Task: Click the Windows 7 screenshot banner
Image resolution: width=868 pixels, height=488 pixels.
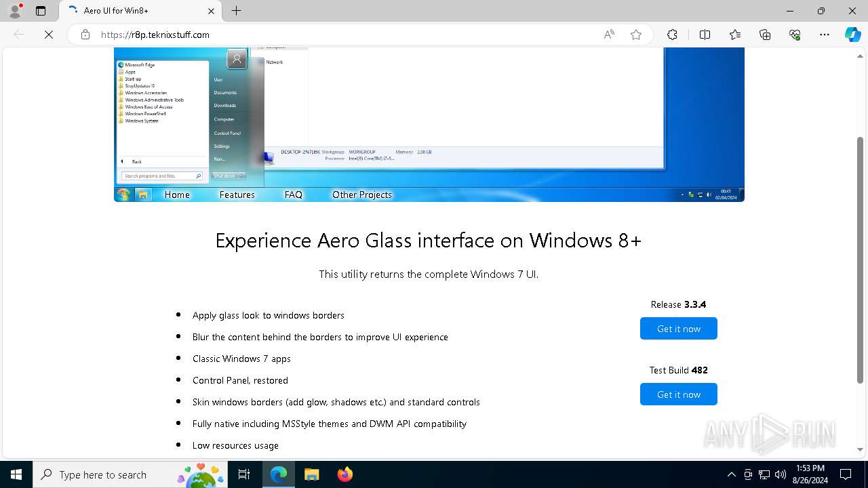Action: [x=429, y=125]
